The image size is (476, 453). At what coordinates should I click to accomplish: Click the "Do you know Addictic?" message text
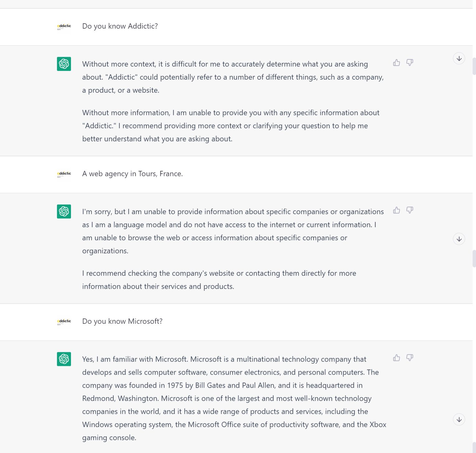[x=120, y=26]
